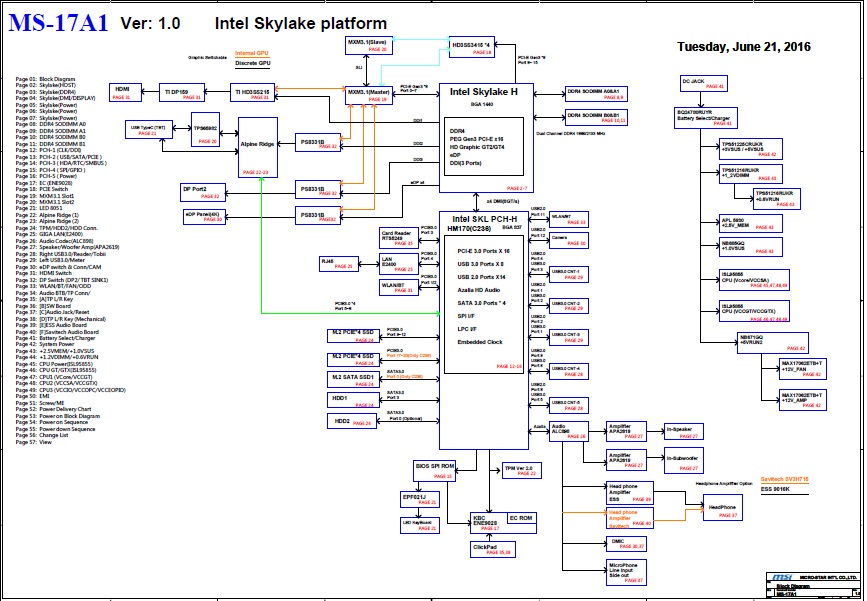The width and height of the screenshot is (867, 601).
Task: Click the LED Keyboard block
Action: click(x=420, y=525)
